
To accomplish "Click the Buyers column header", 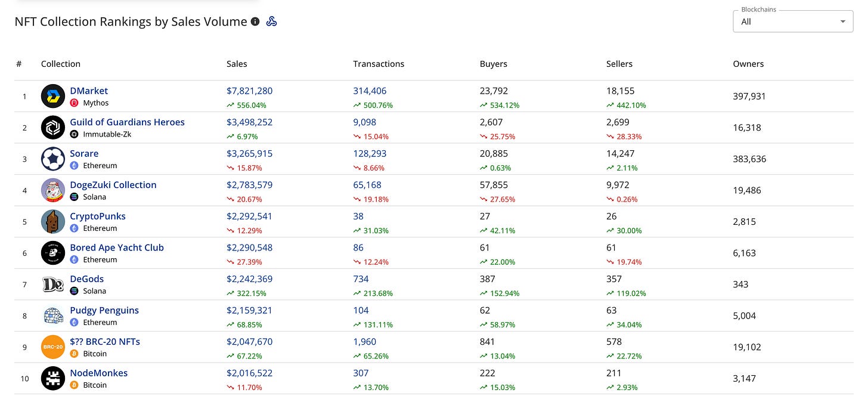I will coord(494,64).
